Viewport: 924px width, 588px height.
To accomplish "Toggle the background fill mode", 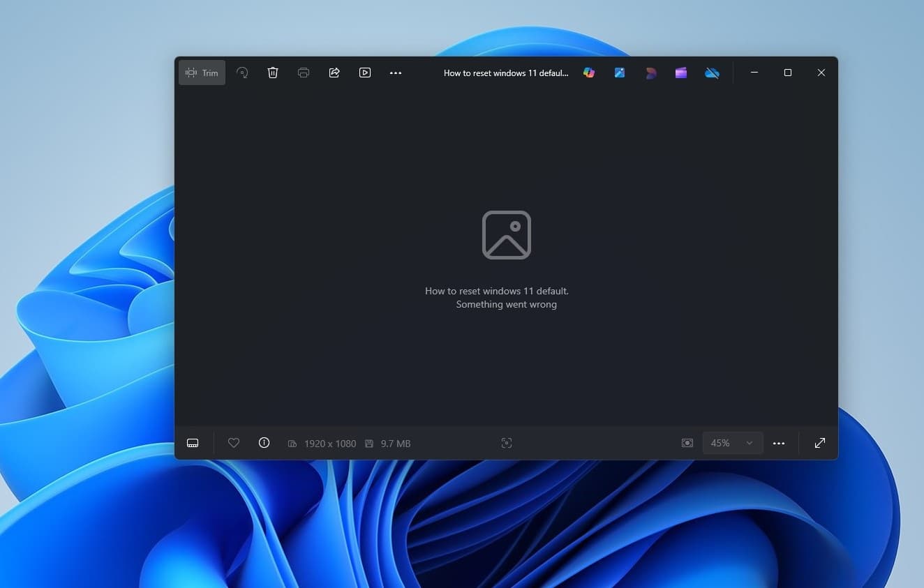I will point(687,443).
